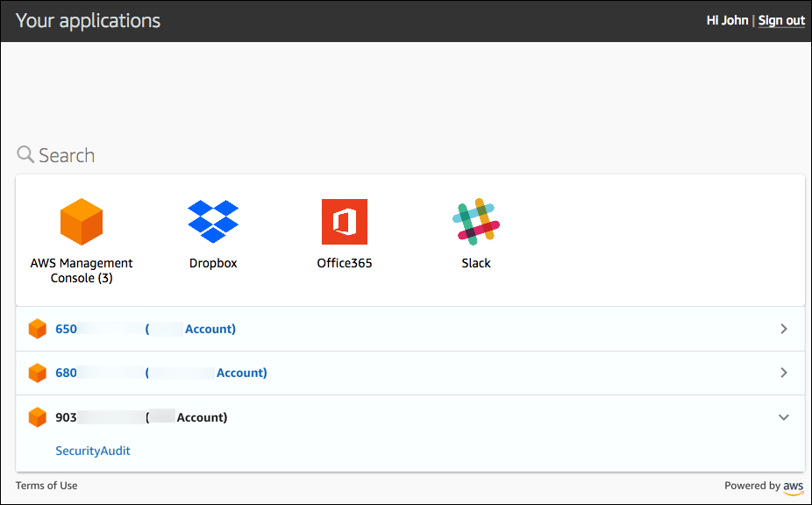
Task: Expand the account 680 row
Action: pos(783,372)
